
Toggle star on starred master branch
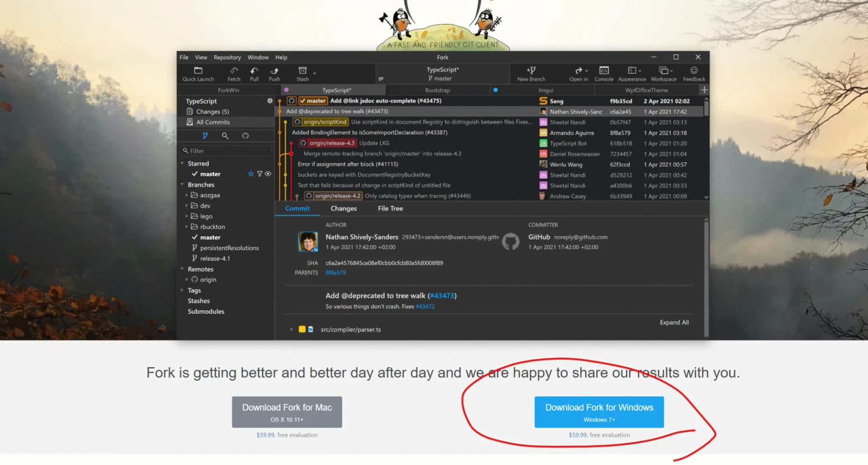tap(251, 174)
